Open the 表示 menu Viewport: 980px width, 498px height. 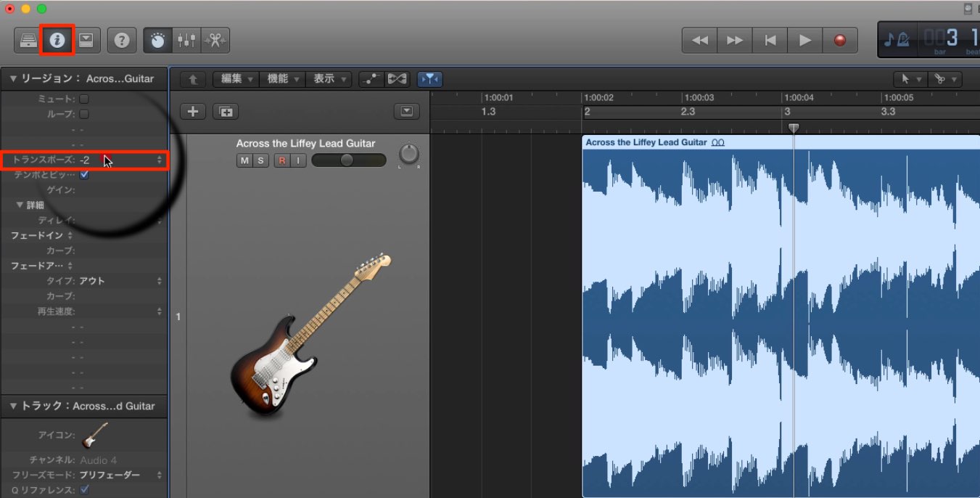[x=329, y=79]
